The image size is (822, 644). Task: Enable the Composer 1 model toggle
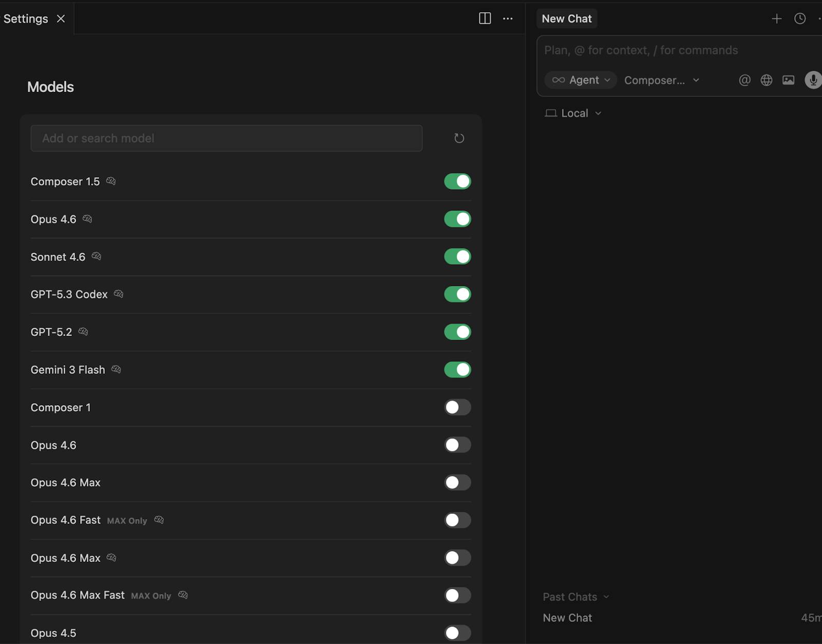pyautogui.click(x=457, y=407)
